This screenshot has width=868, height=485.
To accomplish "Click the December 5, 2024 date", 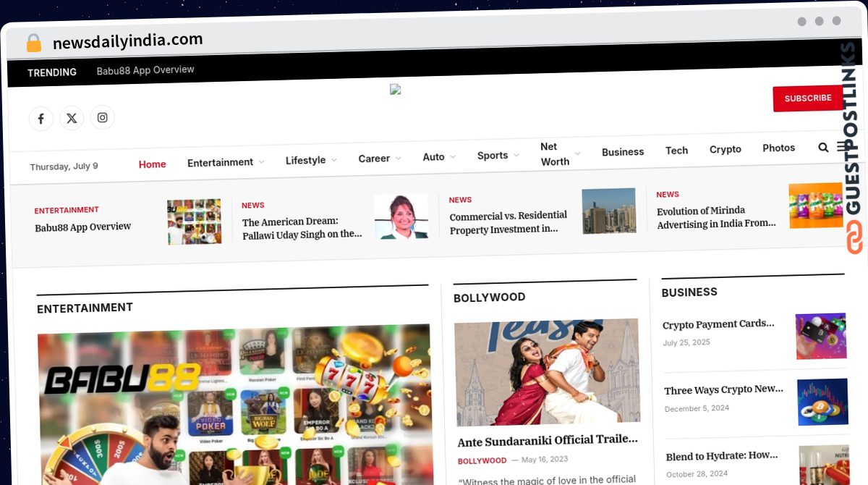I will pyautogui.click(x=697, y=408).
